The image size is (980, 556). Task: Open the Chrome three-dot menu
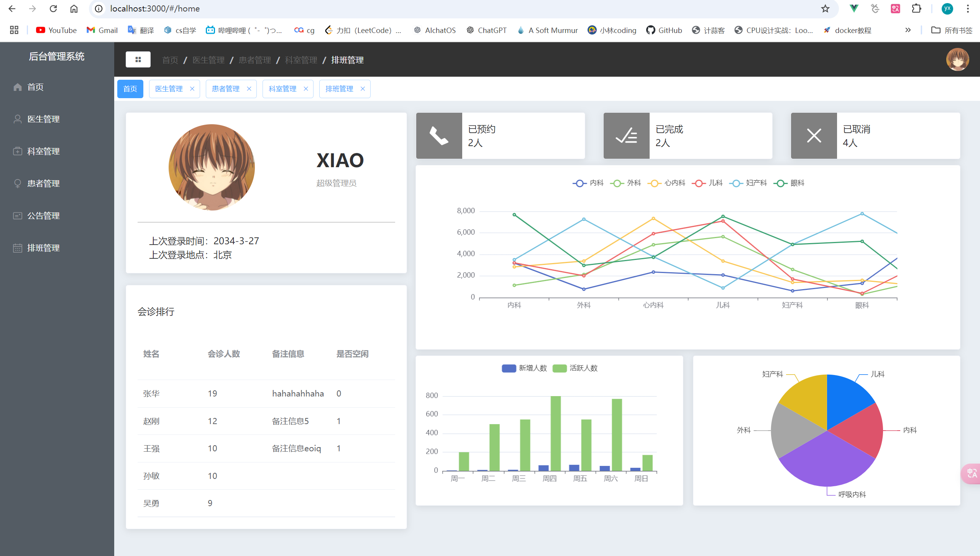click(968, 9)
